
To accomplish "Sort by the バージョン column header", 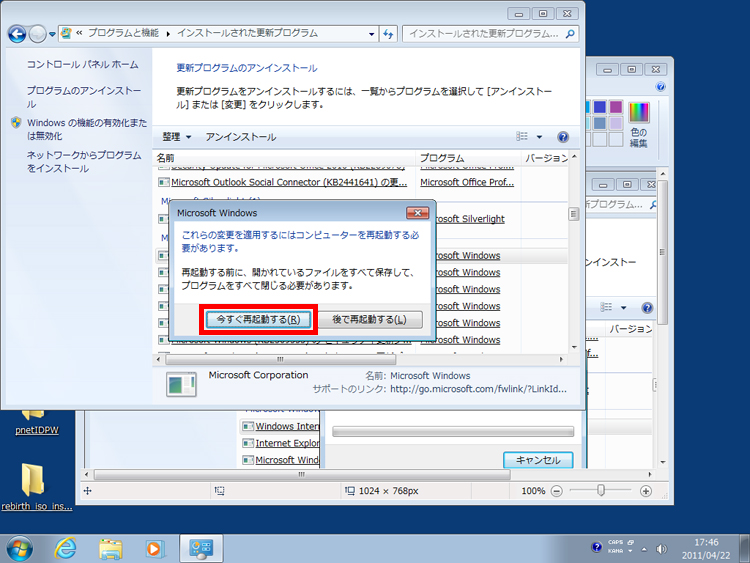I will (545, 158).
